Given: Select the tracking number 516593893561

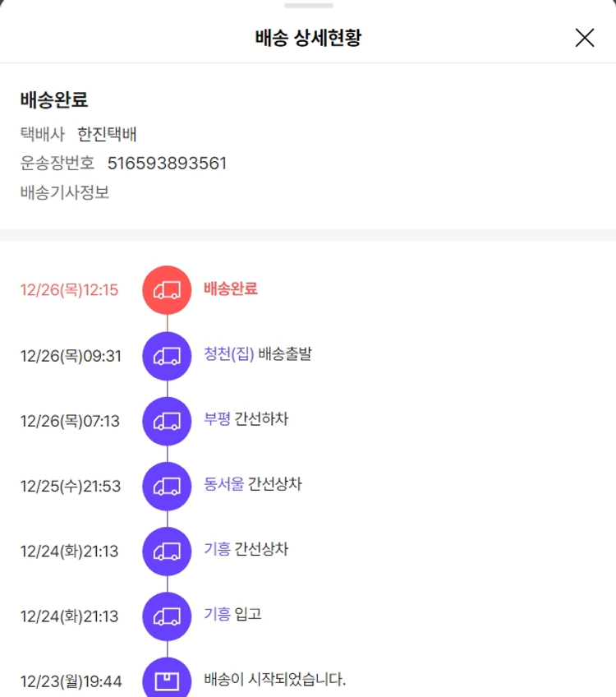Looking at the screenshot, I should click(x=167, y=164).
